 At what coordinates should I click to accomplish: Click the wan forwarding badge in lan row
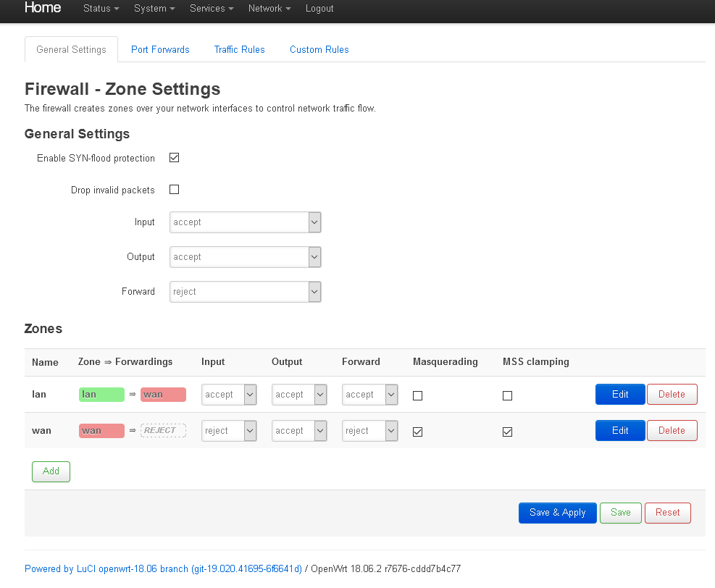coord(163,395)
